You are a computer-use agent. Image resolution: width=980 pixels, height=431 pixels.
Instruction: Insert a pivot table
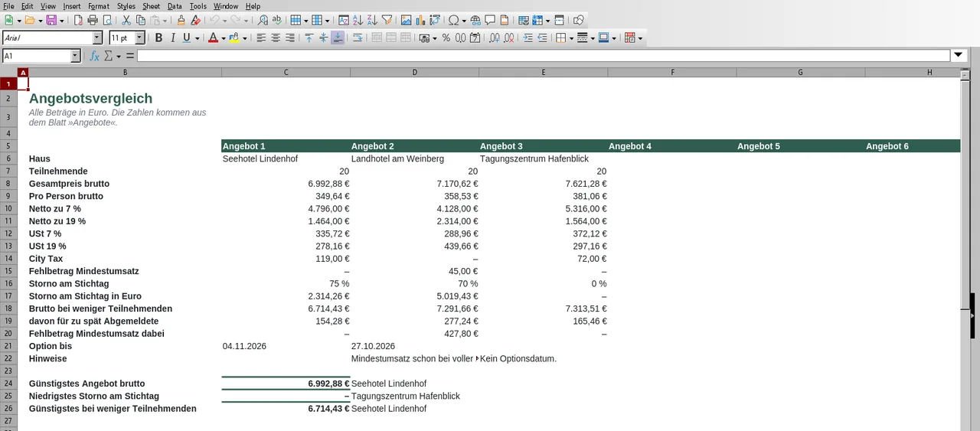(x=435, y=20)
